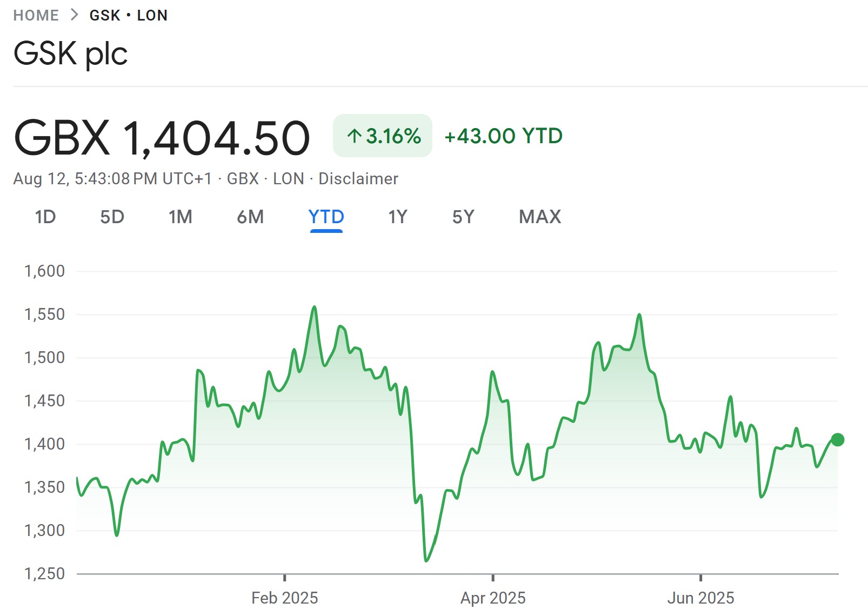
Task: Click the GSK • LON breadcrumb
Action: (129, 15)
